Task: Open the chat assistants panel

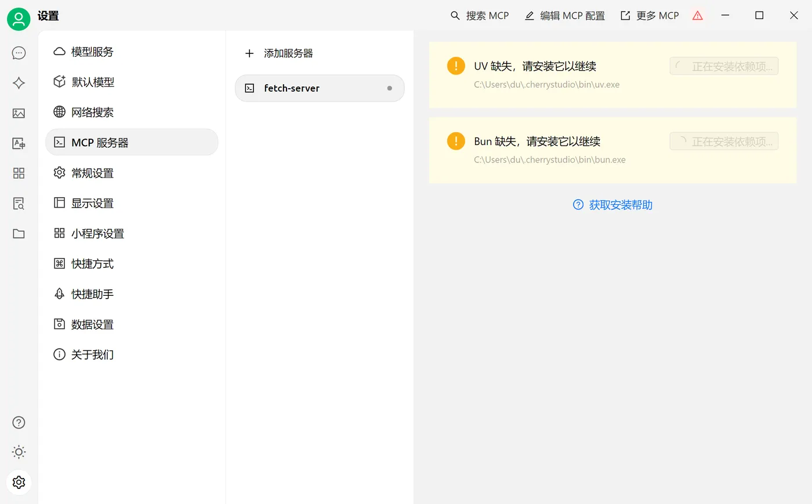Action: 18,52
